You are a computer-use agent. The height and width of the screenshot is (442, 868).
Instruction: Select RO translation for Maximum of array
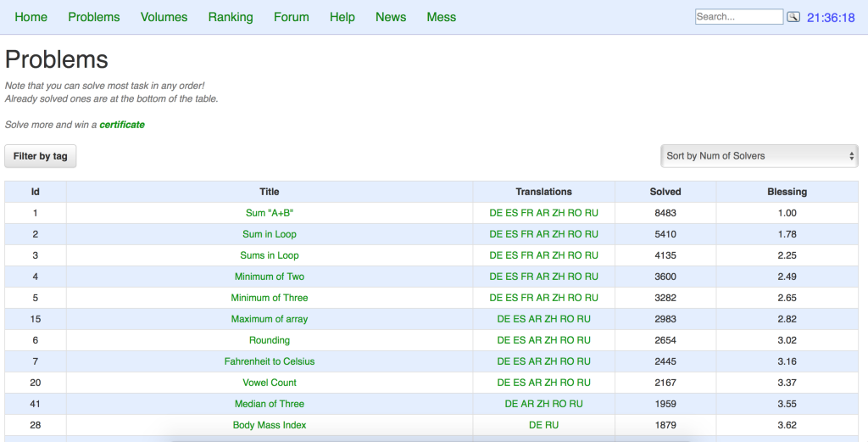(567, 319)
